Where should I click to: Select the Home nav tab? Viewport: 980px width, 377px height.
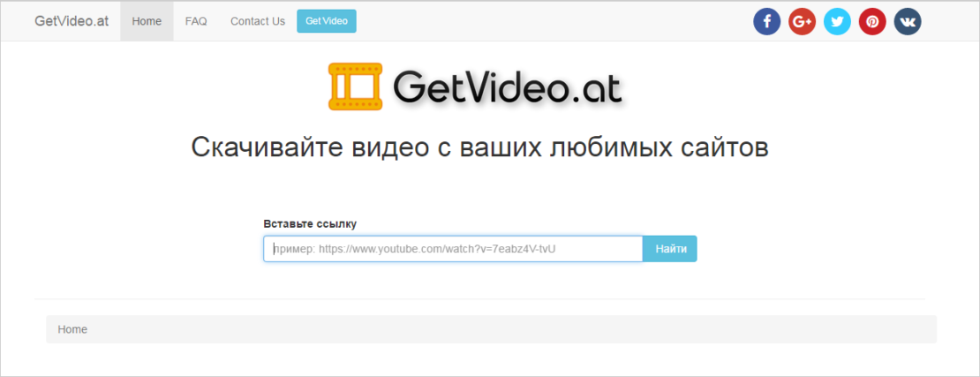tap(147, 21)
